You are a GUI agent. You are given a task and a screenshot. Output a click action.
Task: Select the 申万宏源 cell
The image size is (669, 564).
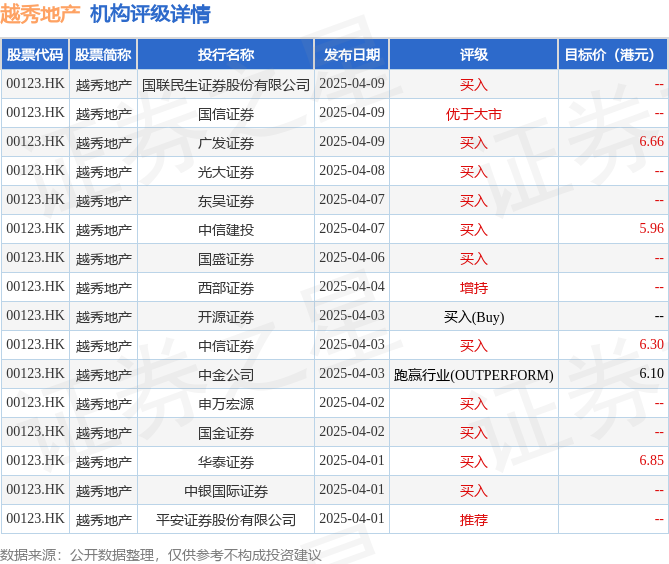pyautogui.click(x=226, y=404)
